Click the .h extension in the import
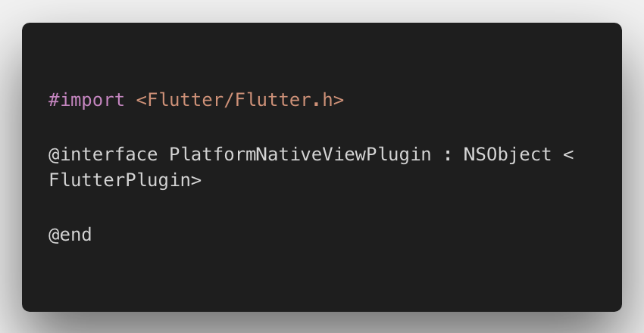This screenshot has width=644, height=333. click(x=323, y=100)
